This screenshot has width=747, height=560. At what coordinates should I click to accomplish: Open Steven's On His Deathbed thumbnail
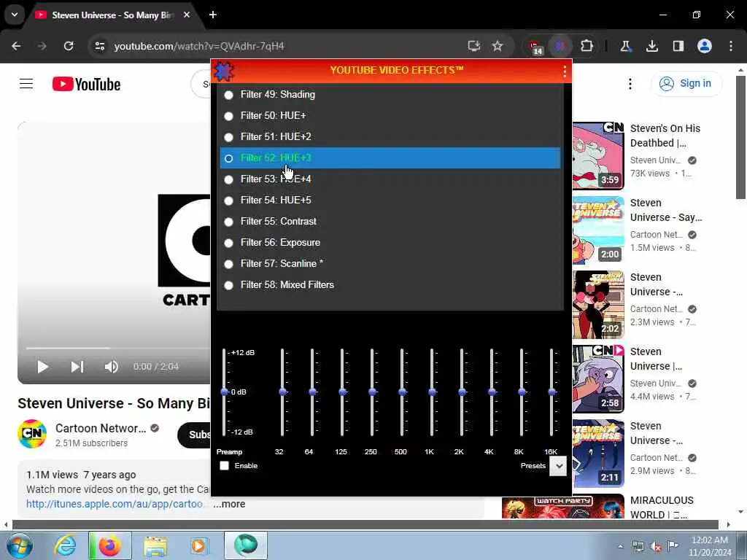click(598, 156)
